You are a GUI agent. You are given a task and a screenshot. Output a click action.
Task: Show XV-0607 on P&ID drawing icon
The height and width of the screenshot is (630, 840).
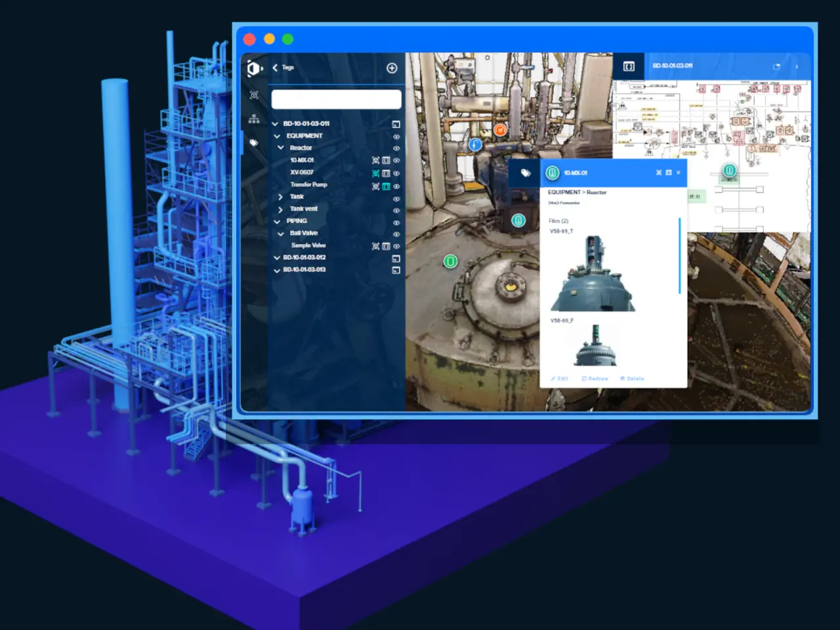pyautogui.click(x=386, y=173)
